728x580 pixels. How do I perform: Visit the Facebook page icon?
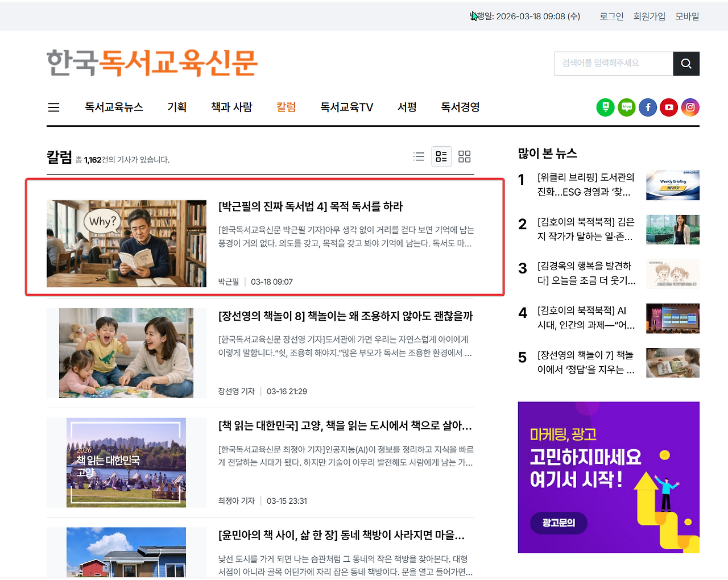click(648, 107)
